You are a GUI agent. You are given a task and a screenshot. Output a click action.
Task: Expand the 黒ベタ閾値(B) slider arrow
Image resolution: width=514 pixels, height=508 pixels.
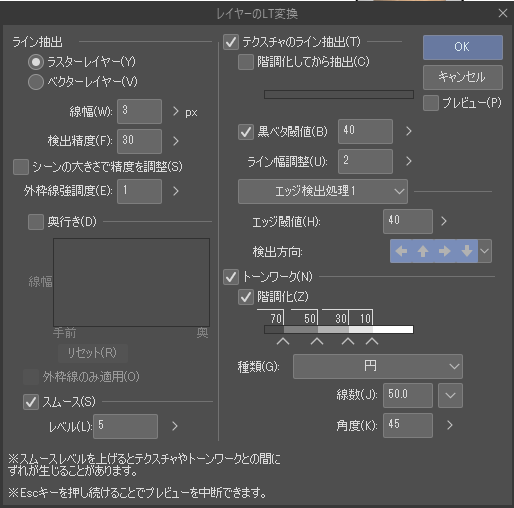coord(409,131)
